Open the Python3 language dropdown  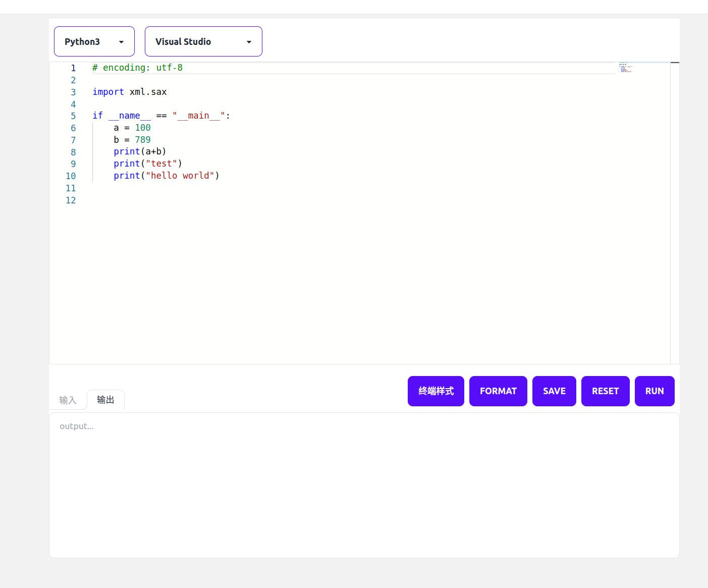tap(94, 41)
